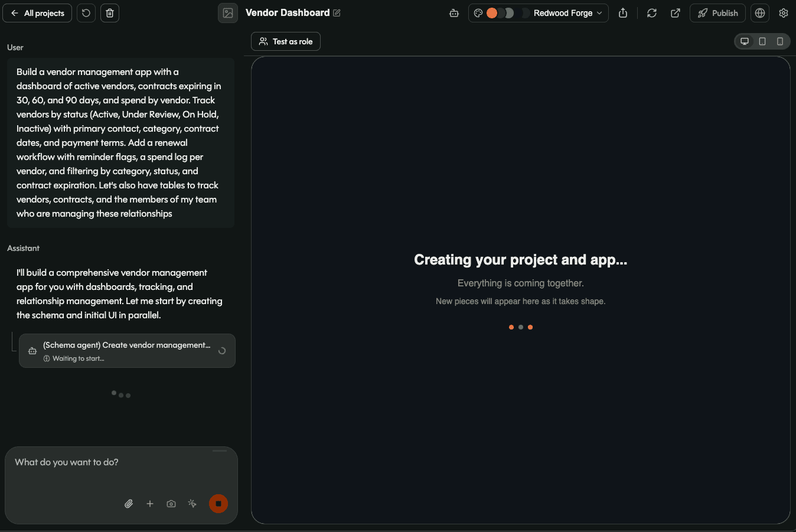Attach a file with the paperclip icon
Viewport: 796px width, 532px height.
pos(129,504)
